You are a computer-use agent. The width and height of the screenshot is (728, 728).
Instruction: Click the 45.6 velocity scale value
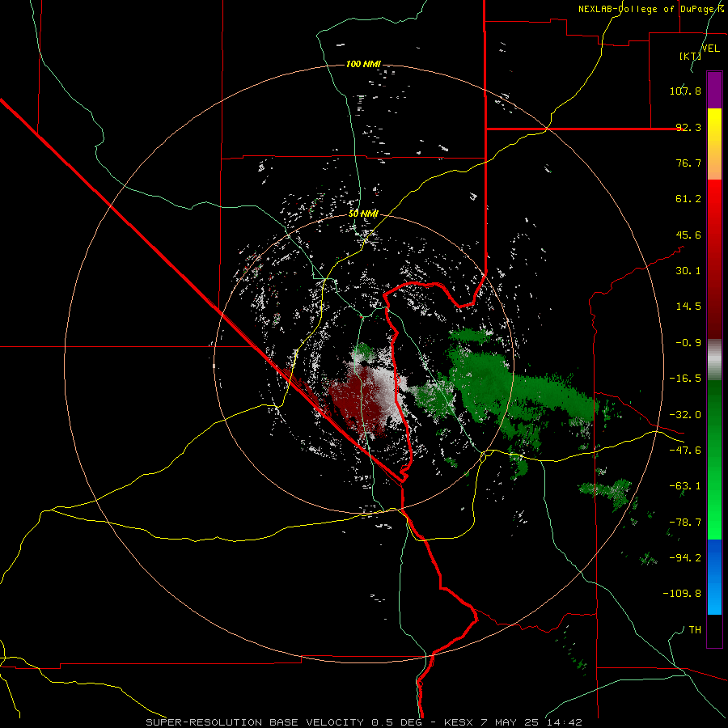(x=688, y=235)
